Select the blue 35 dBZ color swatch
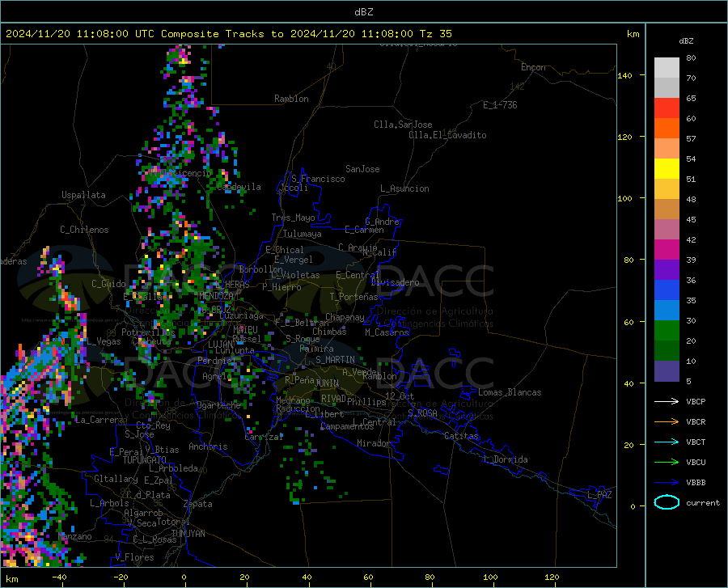 pyautogui.click(x=667, y=290)
